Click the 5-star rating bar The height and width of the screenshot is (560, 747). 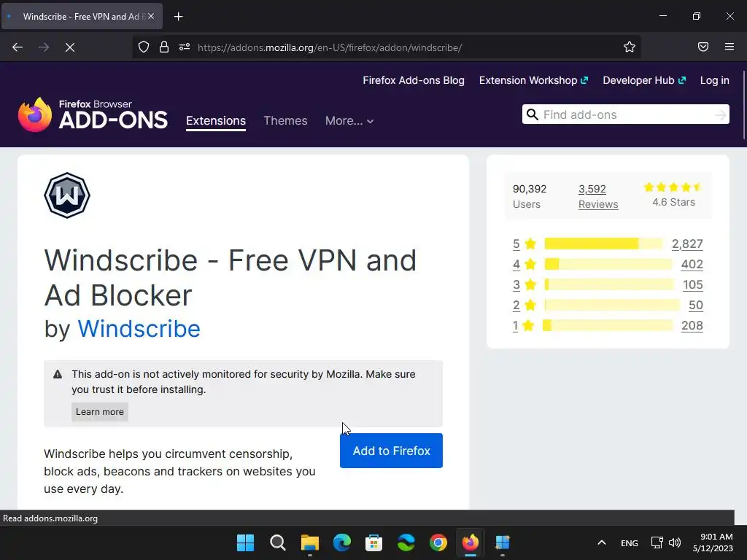tap(603, 244)
